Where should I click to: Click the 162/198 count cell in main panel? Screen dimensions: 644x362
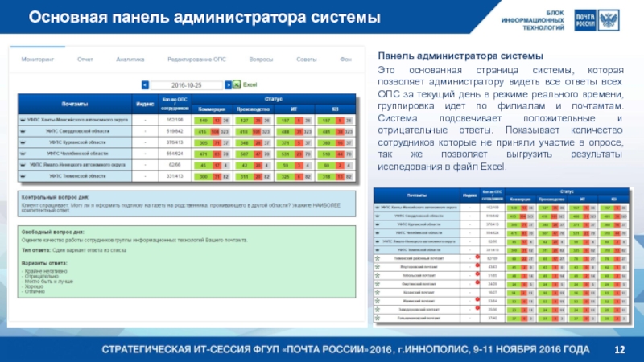coord(175,120)
